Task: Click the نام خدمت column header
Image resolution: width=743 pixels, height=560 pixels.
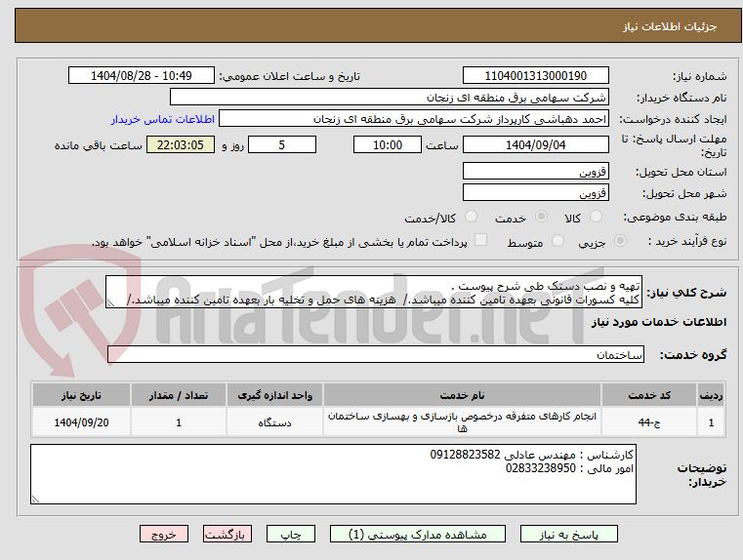Action: click(462, 395)
